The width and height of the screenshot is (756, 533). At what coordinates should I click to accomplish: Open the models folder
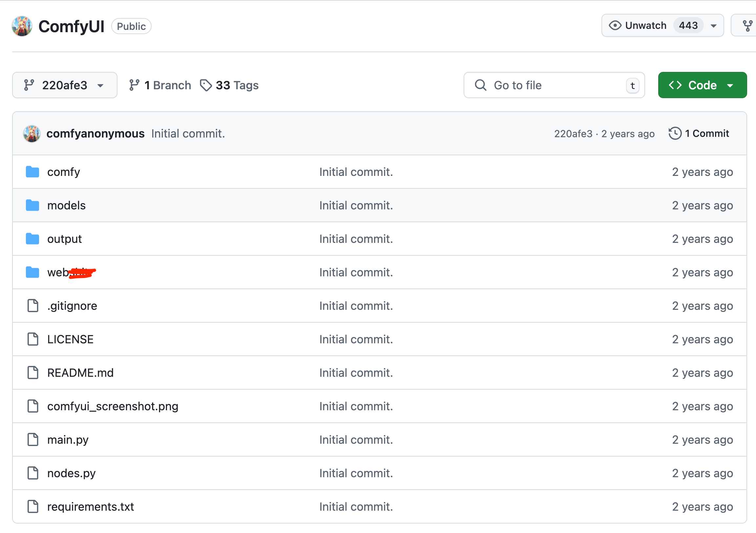click(67, 205)
